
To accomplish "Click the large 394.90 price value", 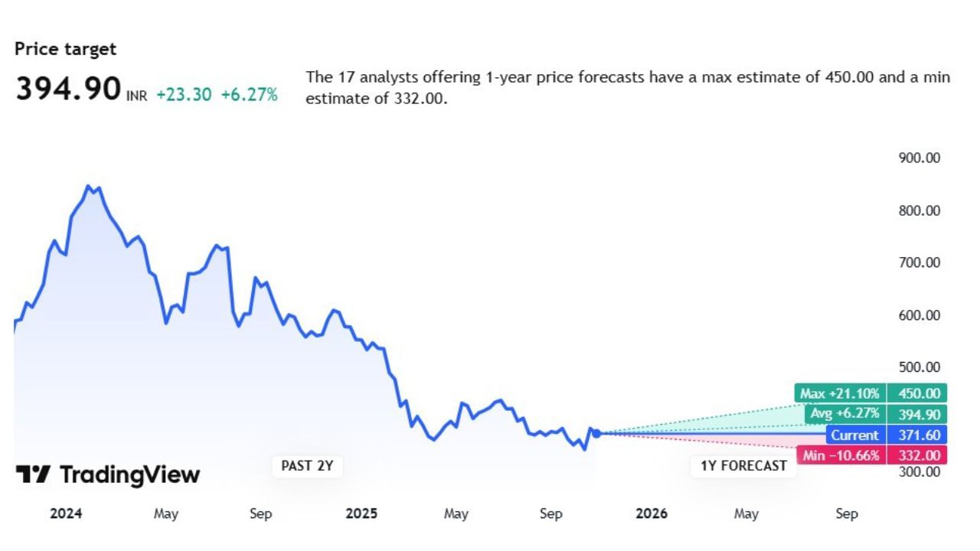I will point(68,89).
